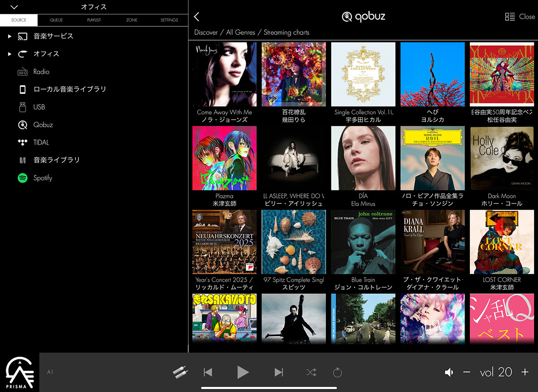Open the Ravel piano works album cover
This screenshot has width=538, height=392.
[x=433, y=158]
